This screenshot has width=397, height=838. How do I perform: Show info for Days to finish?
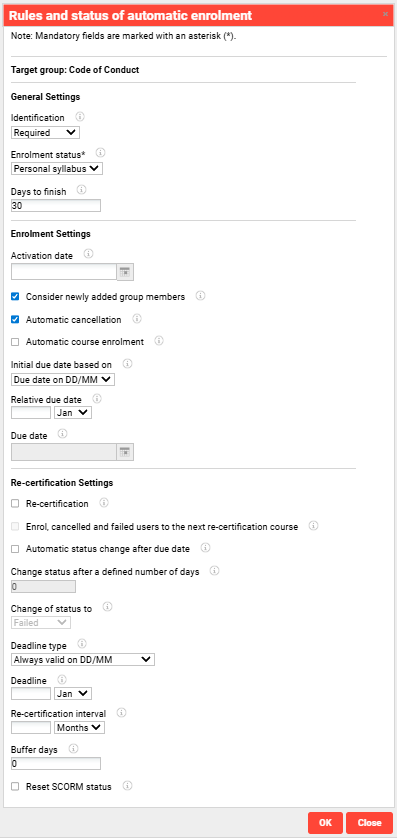pyautogui.click(x=81, y=190)
